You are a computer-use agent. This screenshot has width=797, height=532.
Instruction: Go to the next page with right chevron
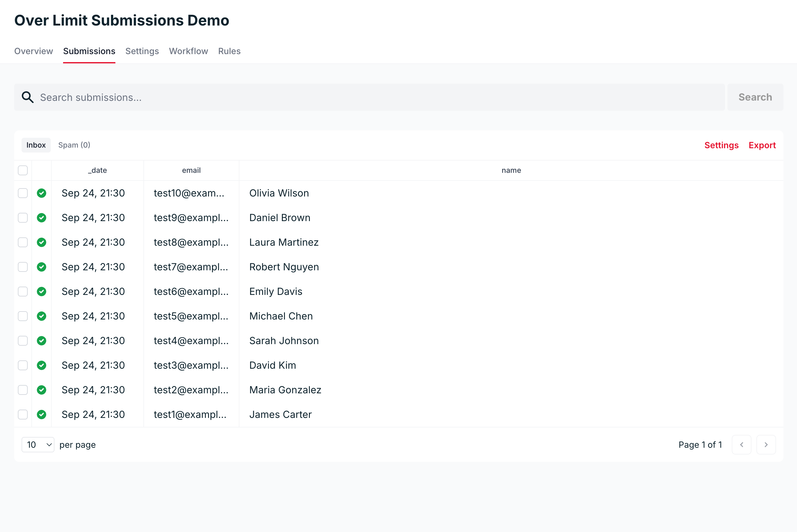pyautogui.click(x=766, y=444)
